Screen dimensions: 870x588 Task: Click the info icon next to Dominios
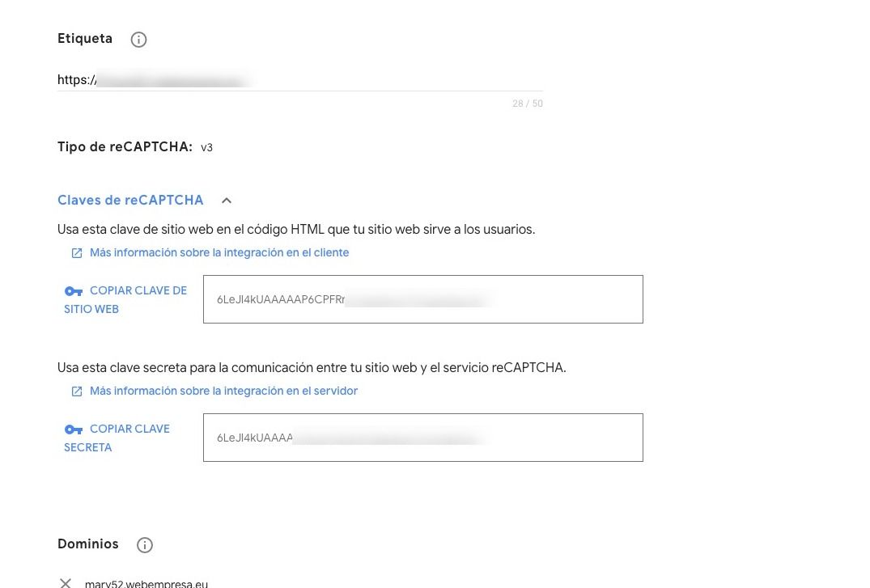point(144,545)
